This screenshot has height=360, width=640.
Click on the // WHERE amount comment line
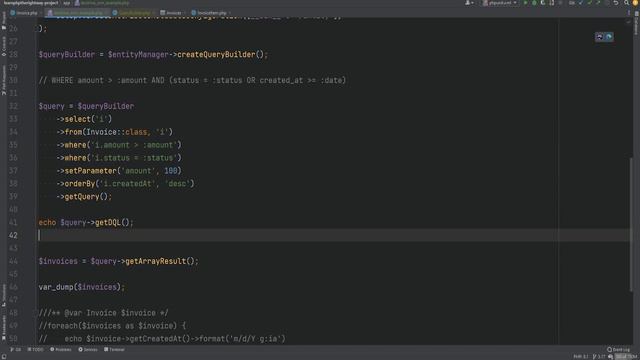[192, 80]
